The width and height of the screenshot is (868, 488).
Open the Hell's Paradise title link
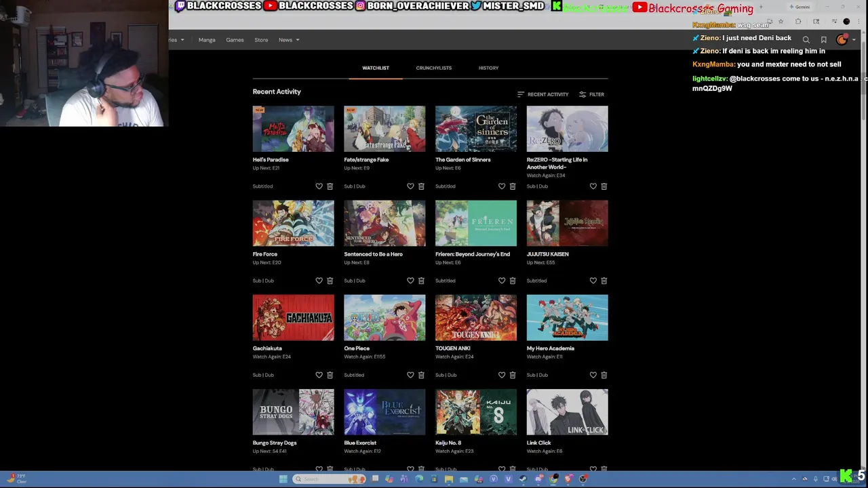tap(271, 160)
